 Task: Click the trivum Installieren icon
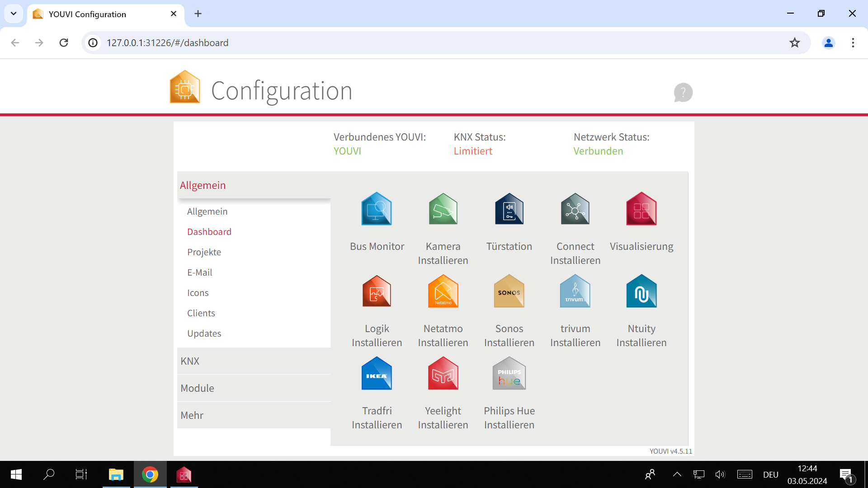tap(575, 291)
